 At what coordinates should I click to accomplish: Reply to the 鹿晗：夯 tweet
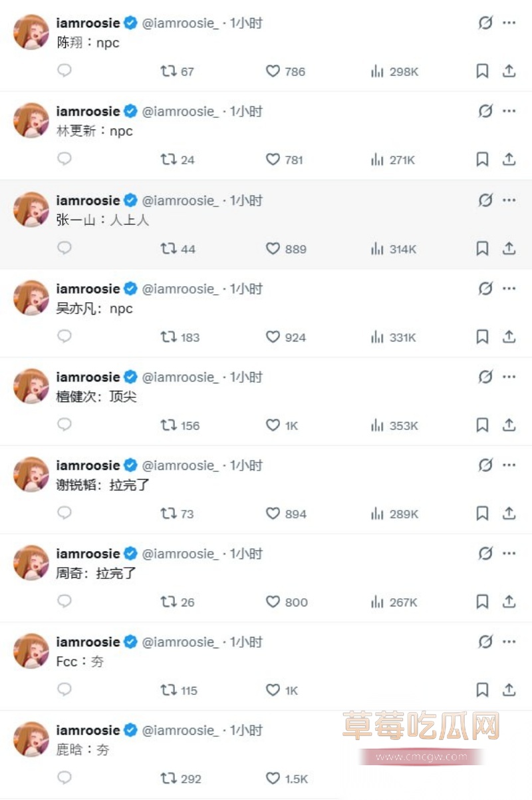[x=65, y=778]
